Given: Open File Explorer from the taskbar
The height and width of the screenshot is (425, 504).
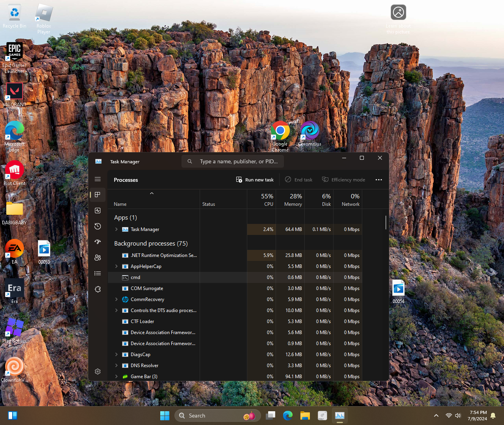Looking at the screenshot, I should [305, 416].
